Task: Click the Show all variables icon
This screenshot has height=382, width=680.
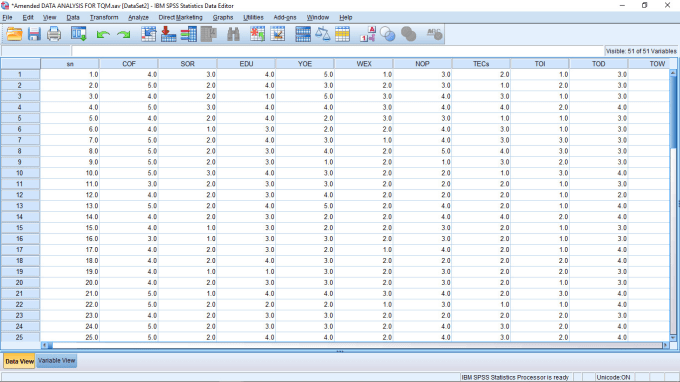Action: coord(408,34)
